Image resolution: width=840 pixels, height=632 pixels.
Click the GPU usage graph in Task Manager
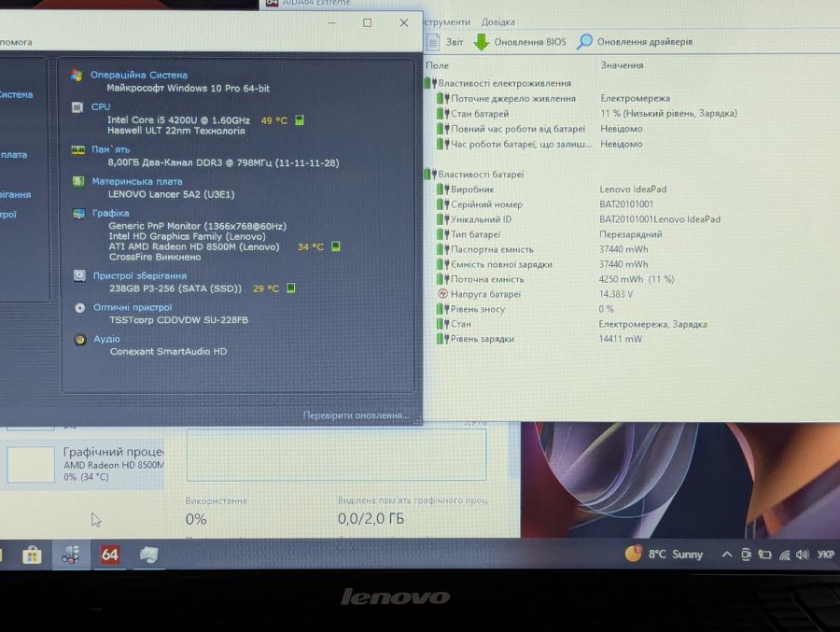click(x=336, y=454)
